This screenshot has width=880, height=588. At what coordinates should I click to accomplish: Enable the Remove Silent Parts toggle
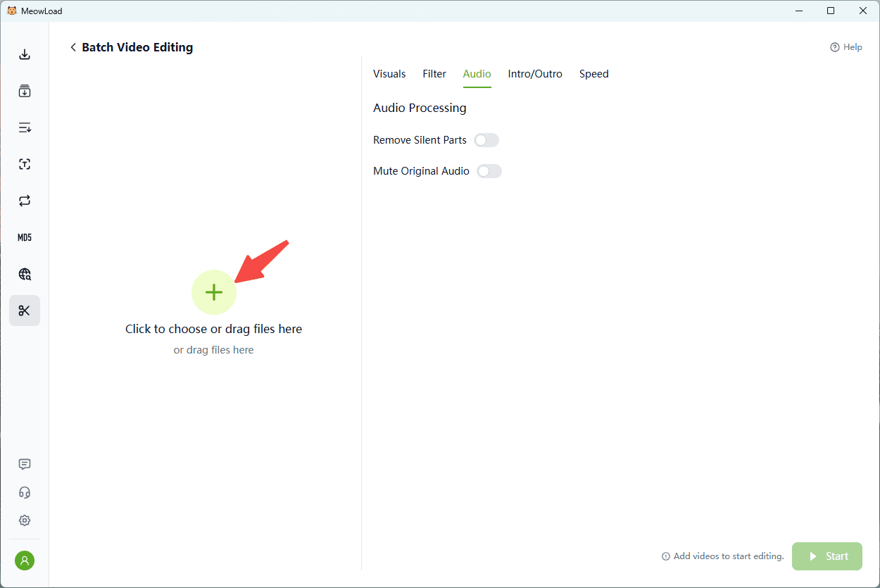pyautogui.click(x=486, y=140)
